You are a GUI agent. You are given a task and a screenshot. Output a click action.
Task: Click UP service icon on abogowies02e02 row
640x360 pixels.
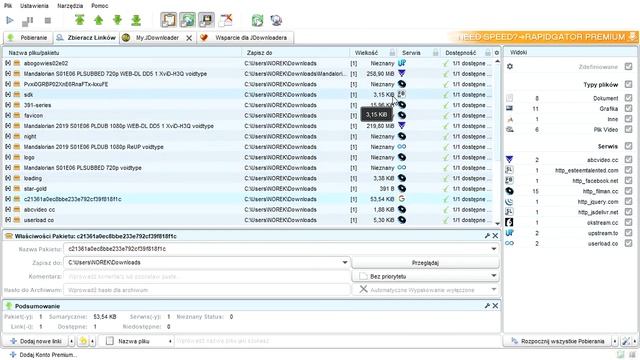click(402, 63)
